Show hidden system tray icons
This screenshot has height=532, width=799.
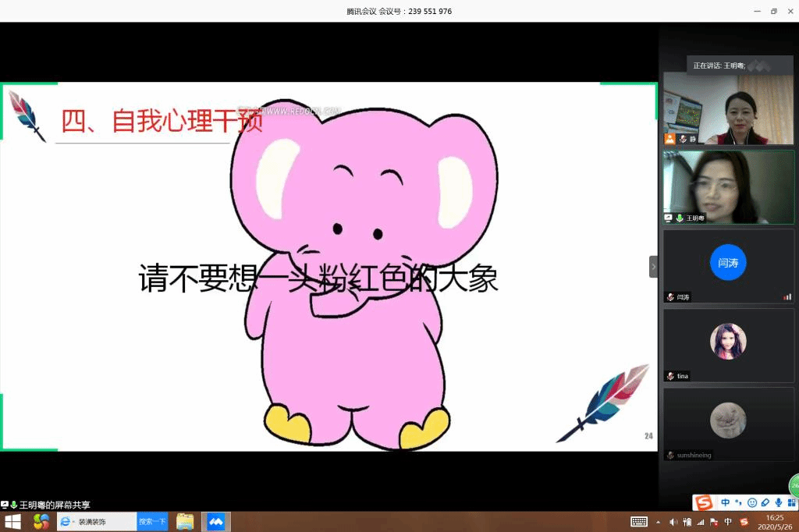pyautogui.click(x=658, y=522)
